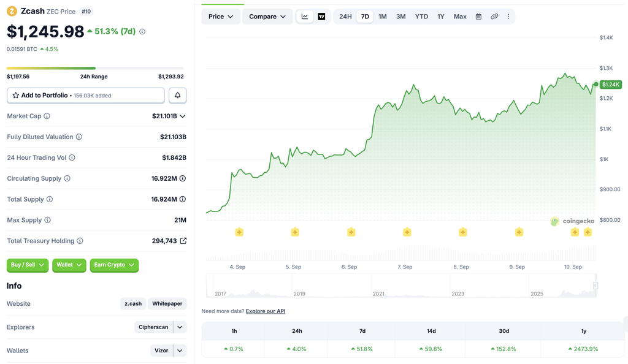Expand the Market Cap value chevron
The image size is (628, 364).
click(x=183, y=116)
